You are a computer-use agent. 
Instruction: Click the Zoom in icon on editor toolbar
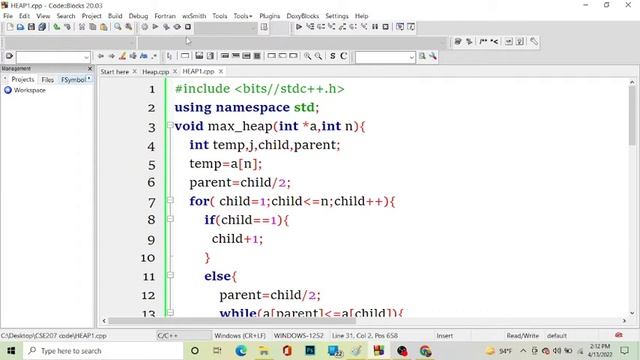pos(307,56)
